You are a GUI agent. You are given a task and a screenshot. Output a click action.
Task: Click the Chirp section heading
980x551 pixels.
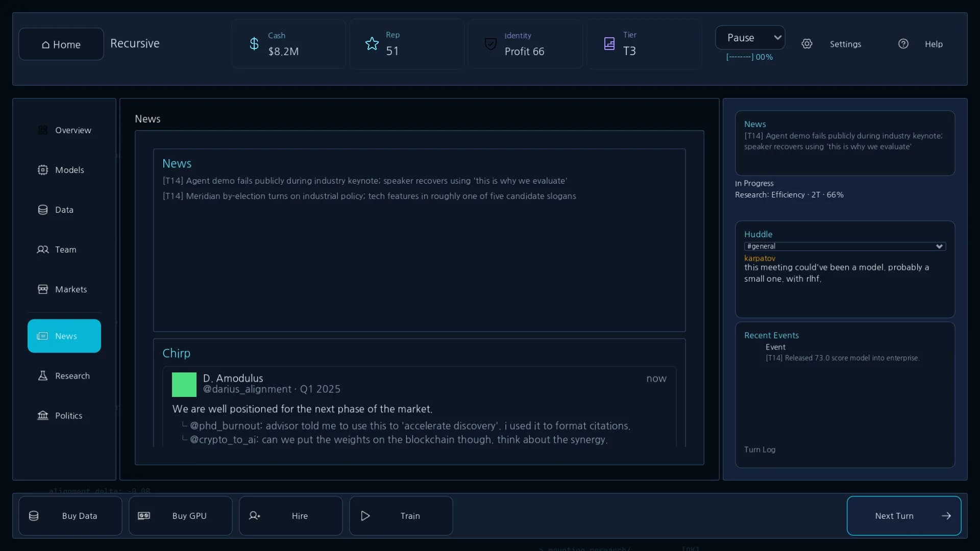176,353
